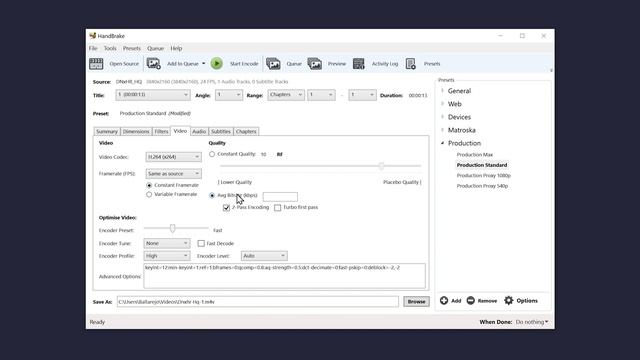The image size is (640, 360).
Task: Open the start chapter dropdown
Action: 321,95
